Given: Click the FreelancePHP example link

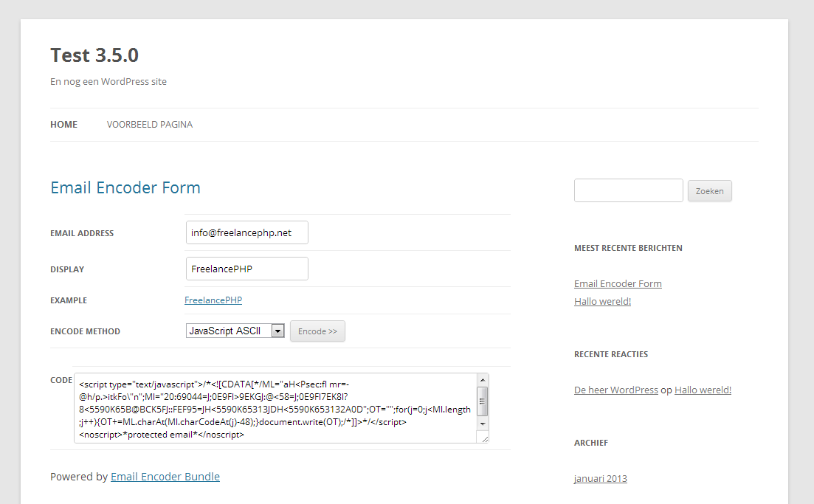Looking at the screenshot, I should click(x=213, y=300).
